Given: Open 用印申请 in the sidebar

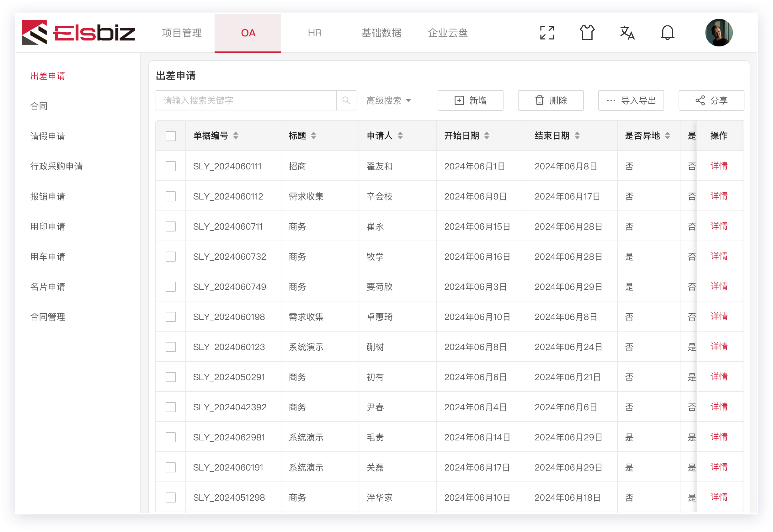Looking at the screenshot, I should click(48, 226).
